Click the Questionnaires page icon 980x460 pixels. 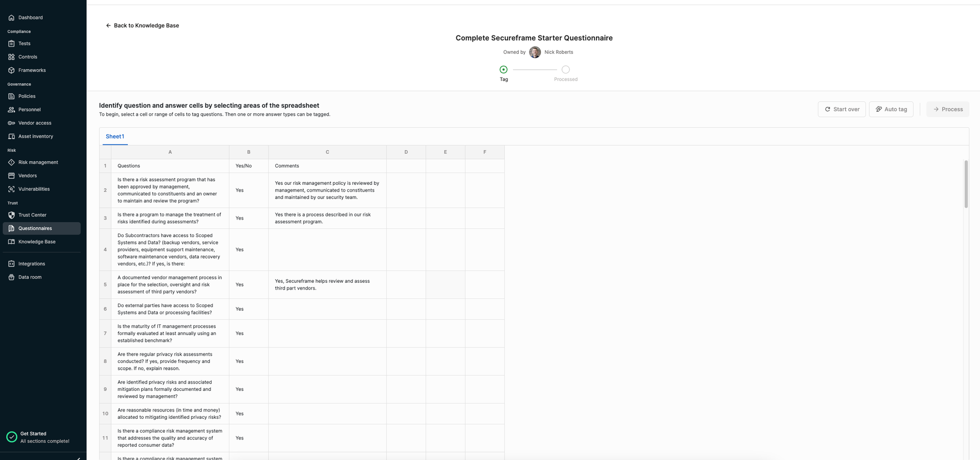(11, 228)
